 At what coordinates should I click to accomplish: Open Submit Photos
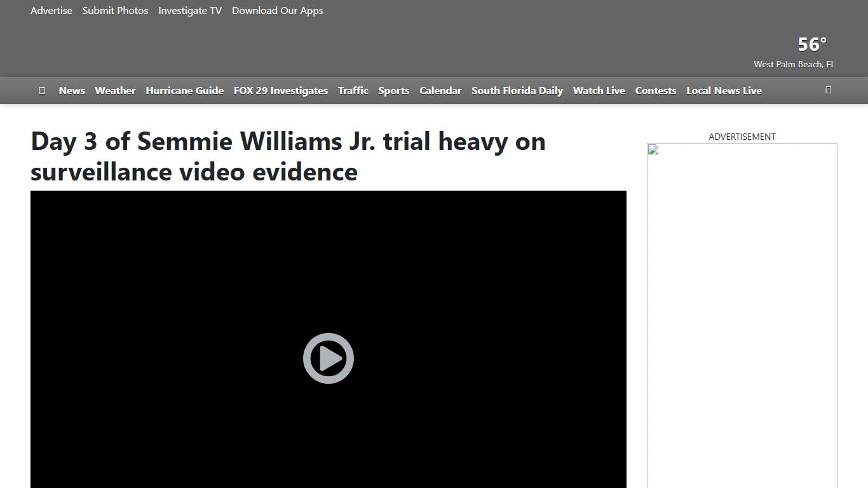coord(115,10)
